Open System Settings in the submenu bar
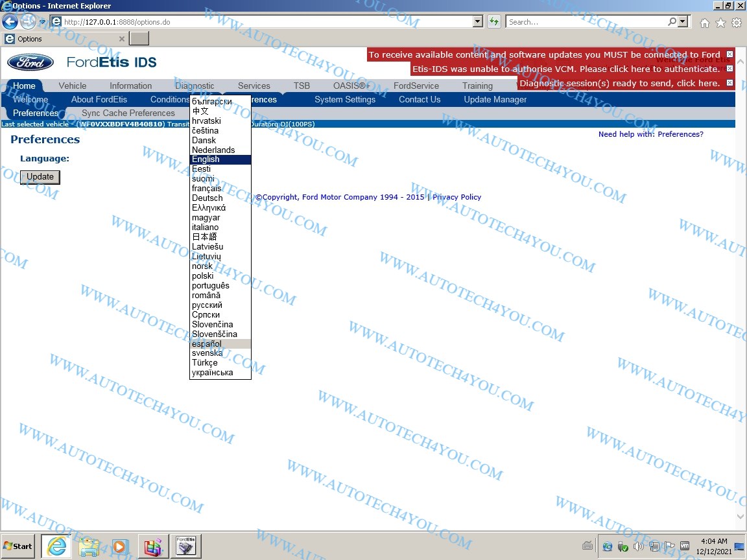The height and width of the screenshot is (560, 747). 345,99
